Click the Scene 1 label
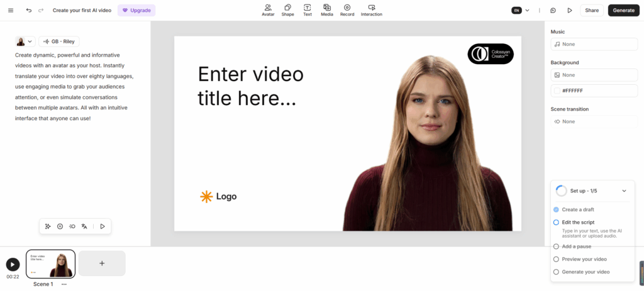 [43, 284]
